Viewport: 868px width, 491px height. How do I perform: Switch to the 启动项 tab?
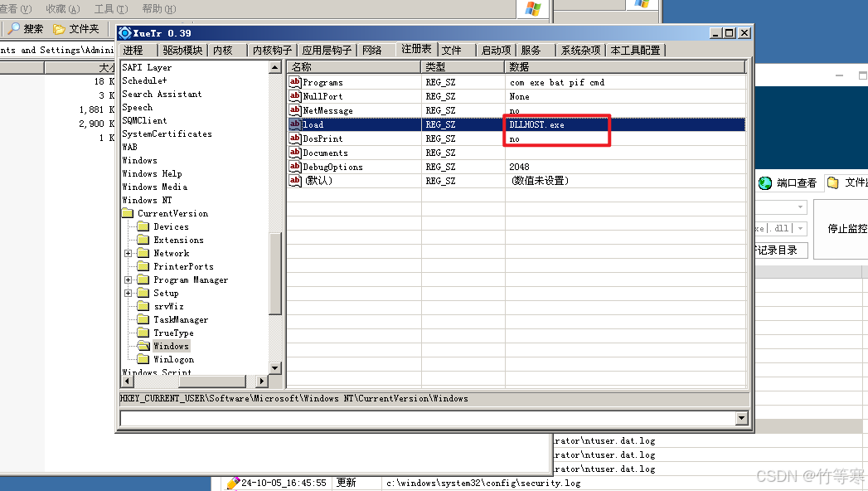coord(496,51)
